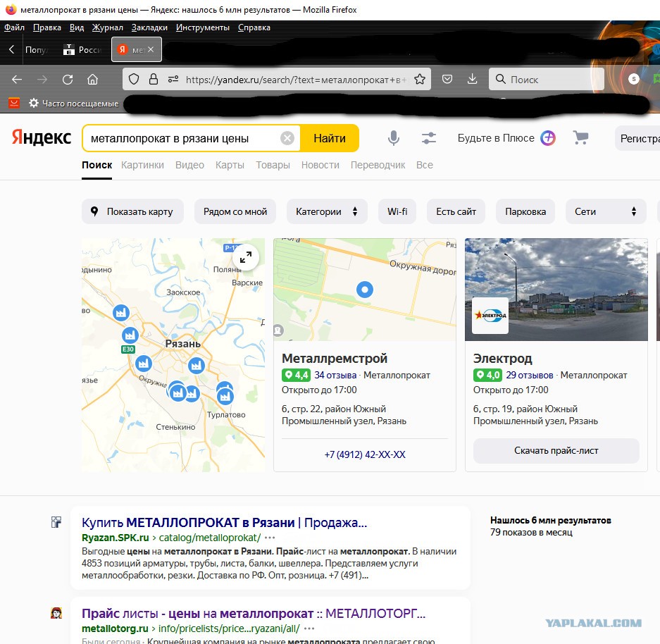Toggle the Есть сайт filter

456,211
